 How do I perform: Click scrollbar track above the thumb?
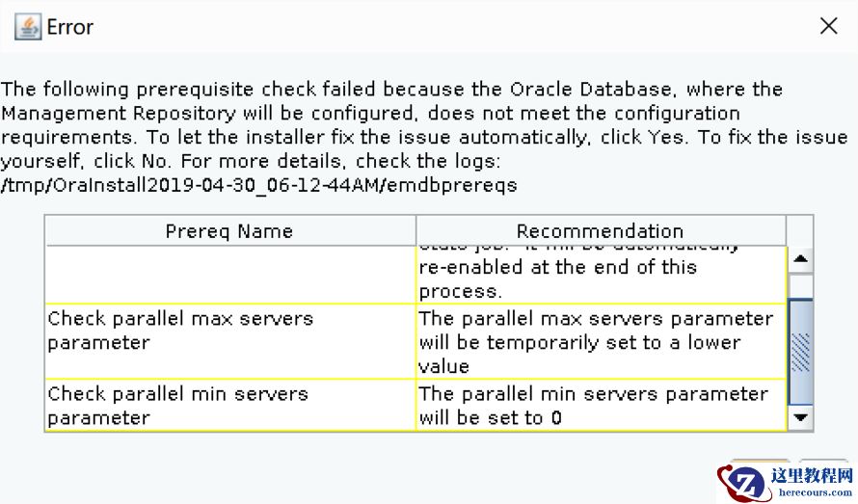point(800,286)
